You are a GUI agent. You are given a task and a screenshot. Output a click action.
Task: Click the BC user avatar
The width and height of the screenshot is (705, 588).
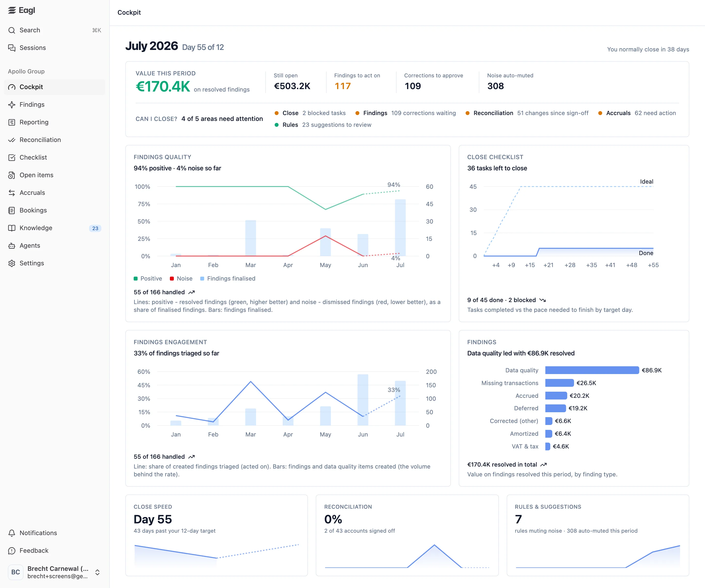click(x=15, y=572)
